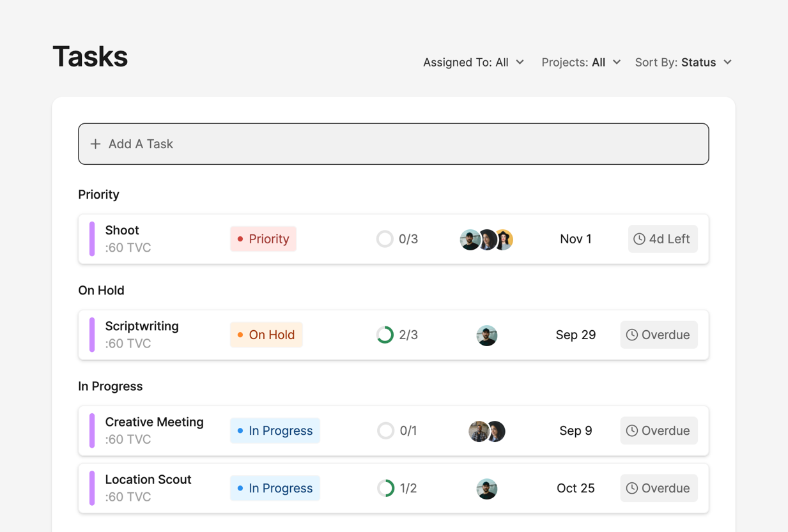Viewport: 788px width, 532px height.
Task: Click the plus icon in Add A Task
Action: pos(95,144)
